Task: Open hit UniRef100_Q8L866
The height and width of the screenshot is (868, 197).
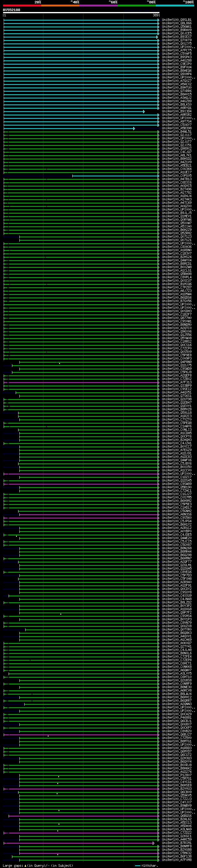Action: click(x=177, y=23)
